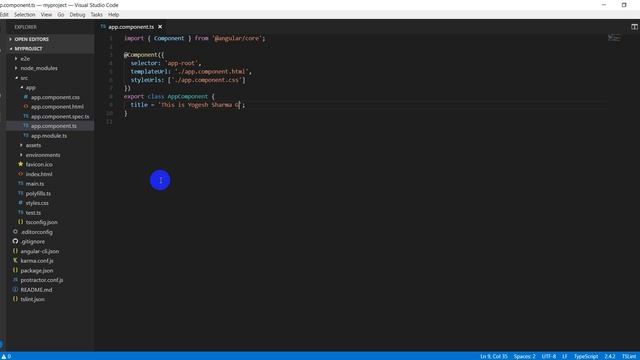Image resolution: width=640 pixels, height=360 pixels.
Task: Open angular-cli.json file
Action: [40, 251]
